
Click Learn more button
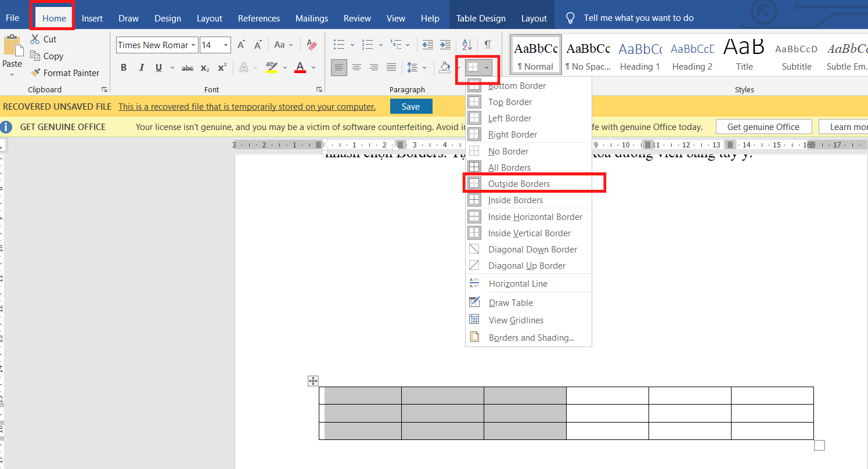click(x=843, y=127)
